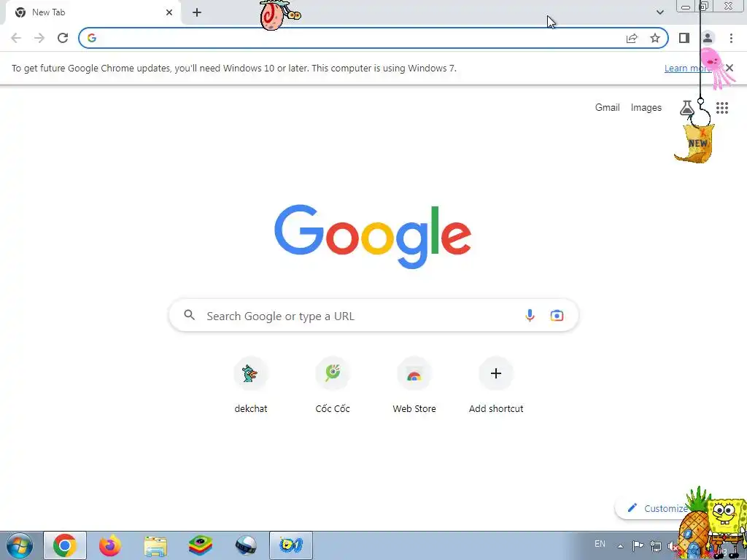The height and width of the screenshot is (560, 747).
Task: Open the Google apps grid
Action: tap(722, 108)
